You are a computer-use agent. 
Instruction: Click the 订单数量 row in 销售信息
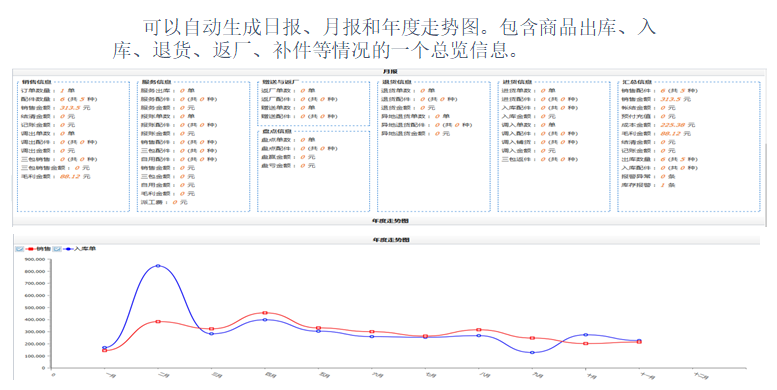(48, 91)
